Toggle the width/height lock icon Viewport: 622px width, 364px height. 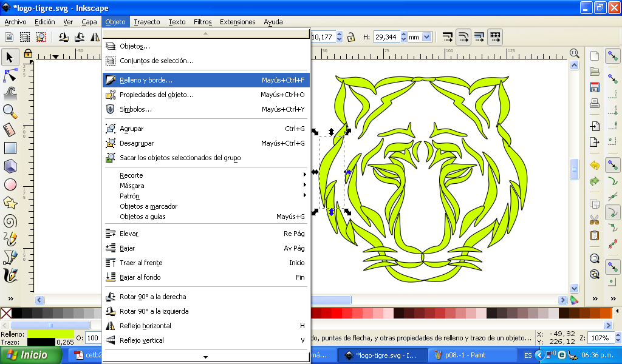click(x=350, y=37)
